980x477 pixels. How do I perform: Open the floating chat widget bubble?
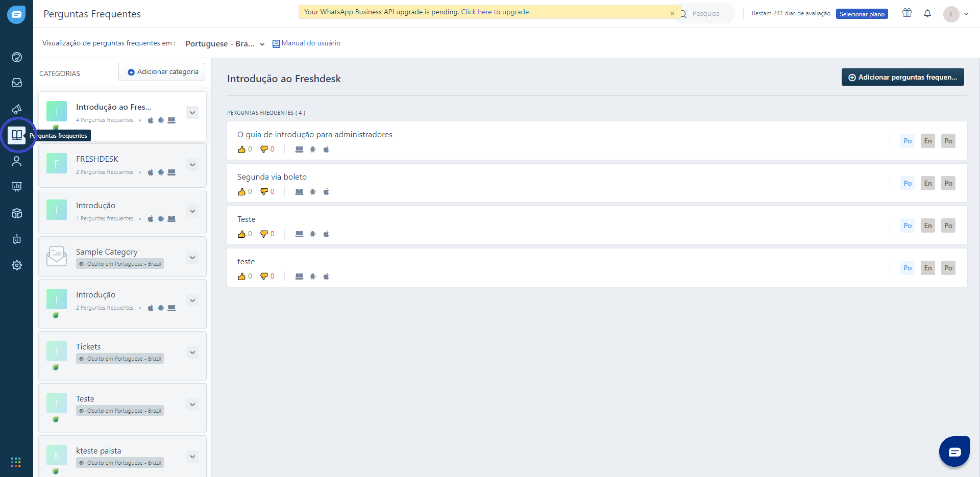pyautogui.click(x=954, y=451)
